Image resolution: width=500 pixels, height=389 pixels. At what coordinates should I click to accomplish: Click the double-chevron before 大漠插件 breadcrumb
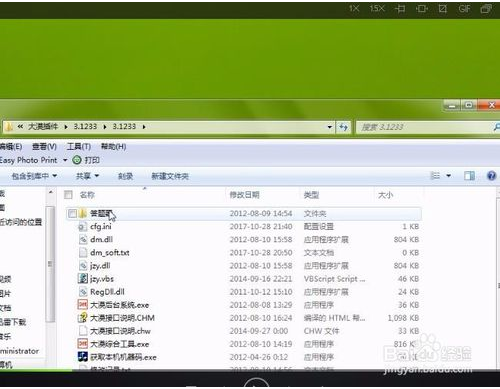[20, 127]
